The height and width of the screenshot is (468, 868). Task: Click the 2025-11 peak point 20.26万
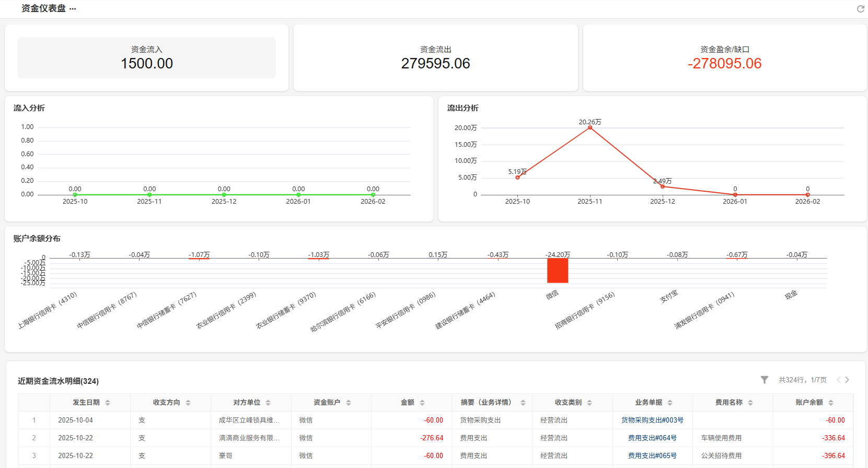(x=590, y=127)
